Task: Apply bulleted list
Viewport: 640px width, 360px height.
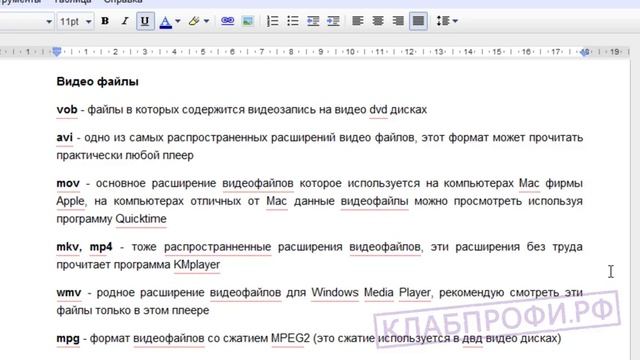Action: pos(293,21)
